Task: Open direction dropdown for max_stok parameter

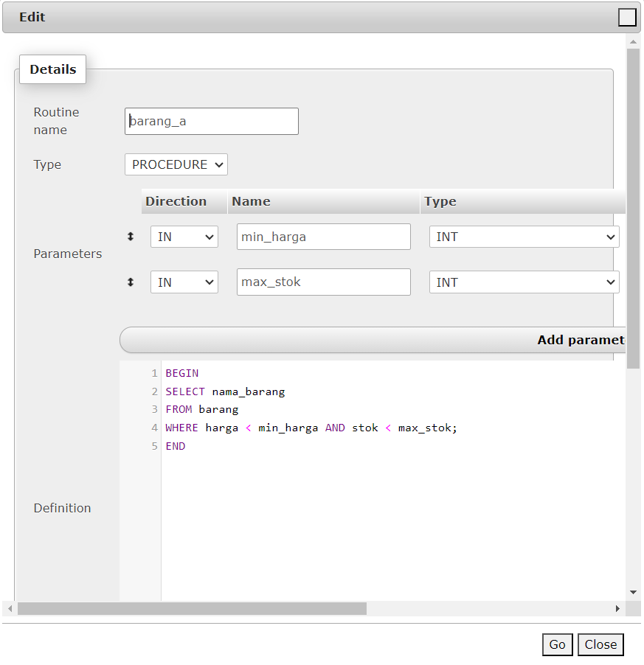Action: click(184, 282)
